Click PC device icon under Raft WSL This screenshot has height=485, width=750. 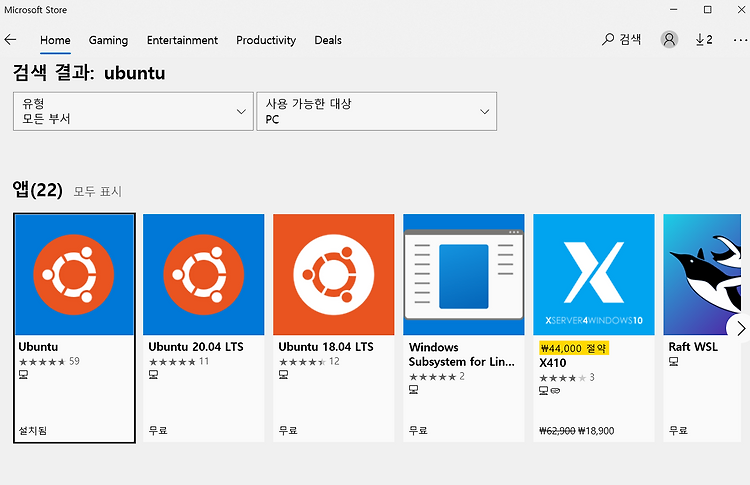673,362
